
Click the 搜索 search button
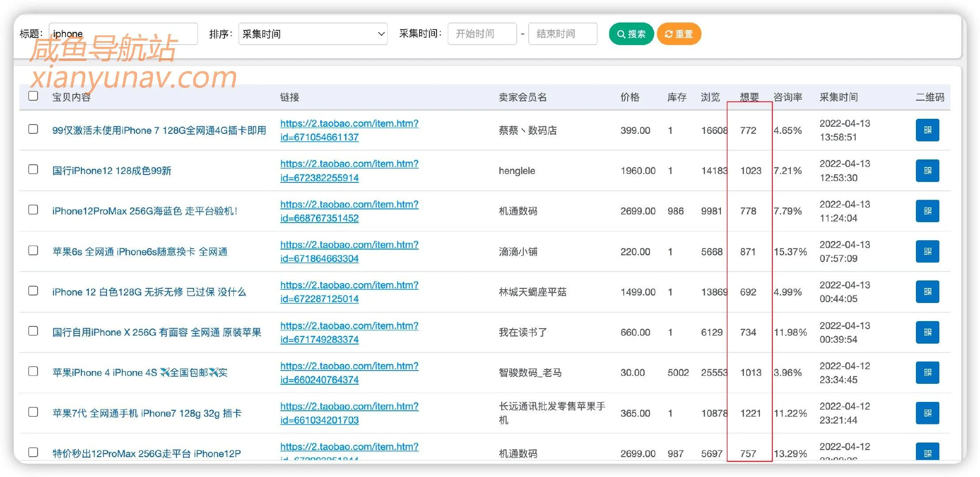[x=631, y=34]
